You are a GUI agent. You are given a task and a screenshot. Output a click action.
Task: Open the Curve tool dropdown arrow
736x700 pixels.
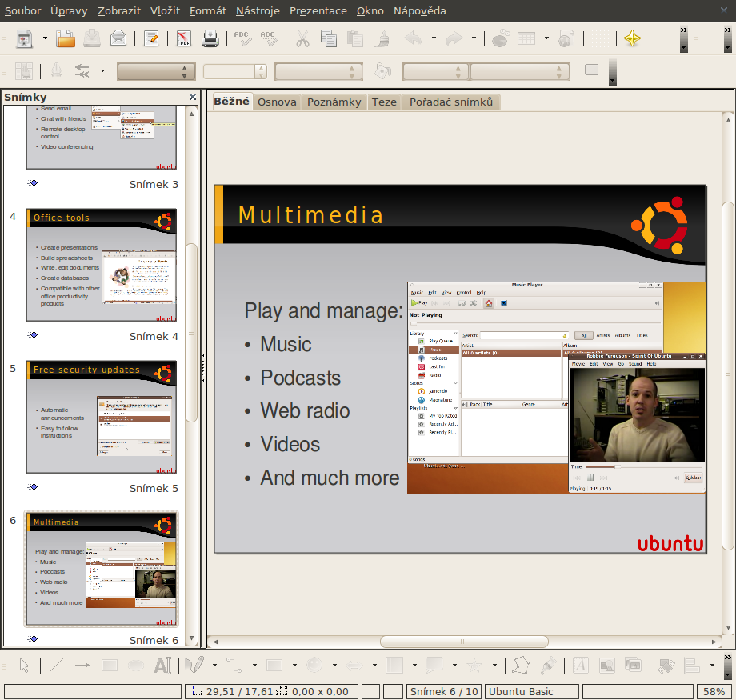[214, 666]
